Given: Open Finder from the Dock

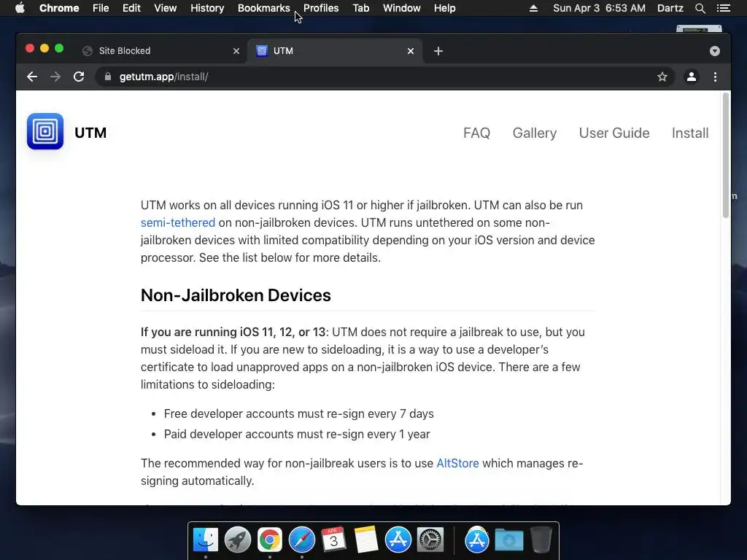Looking at the screenshot, I should pyautogui.click(x=206, y=540).
